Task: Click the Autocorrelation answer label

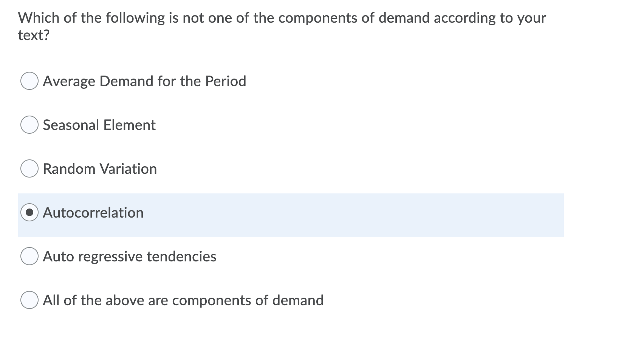Action: coord(93,212)
